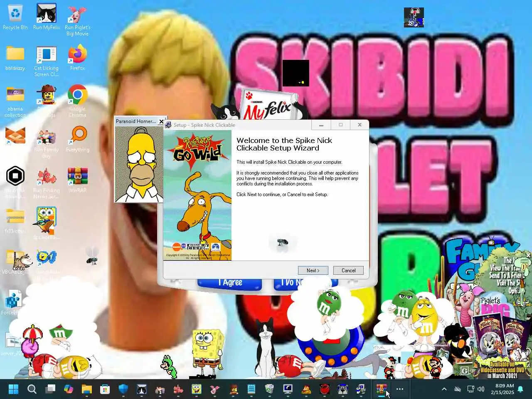Open the 8:09 AM clock and calendar
Screen dimensions: 532x399
[x=502, y=389]
